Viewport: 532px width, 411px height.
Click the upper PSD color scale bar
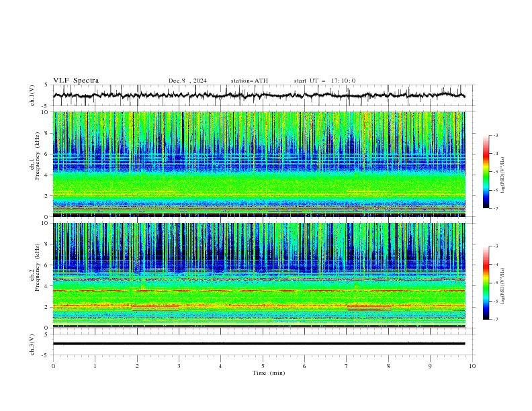(x=486, y=172)
